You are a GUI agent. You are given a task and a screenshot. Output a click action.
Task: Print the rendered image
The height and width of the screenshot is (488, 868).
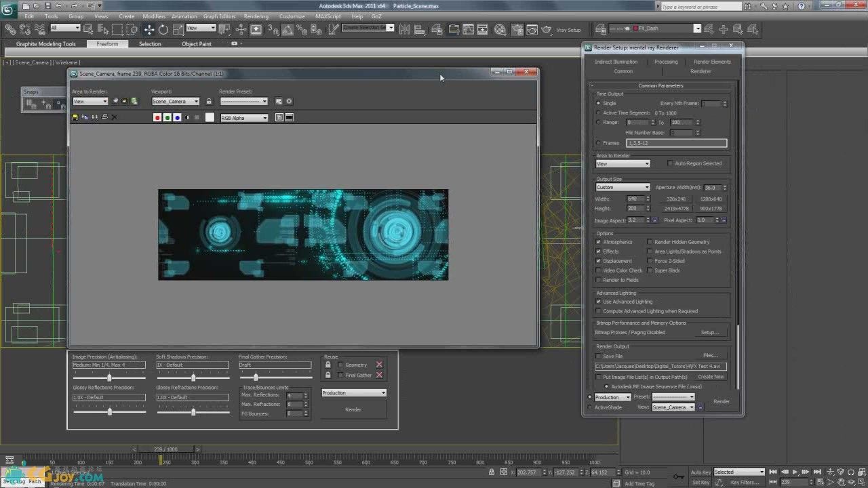point(104,117)
